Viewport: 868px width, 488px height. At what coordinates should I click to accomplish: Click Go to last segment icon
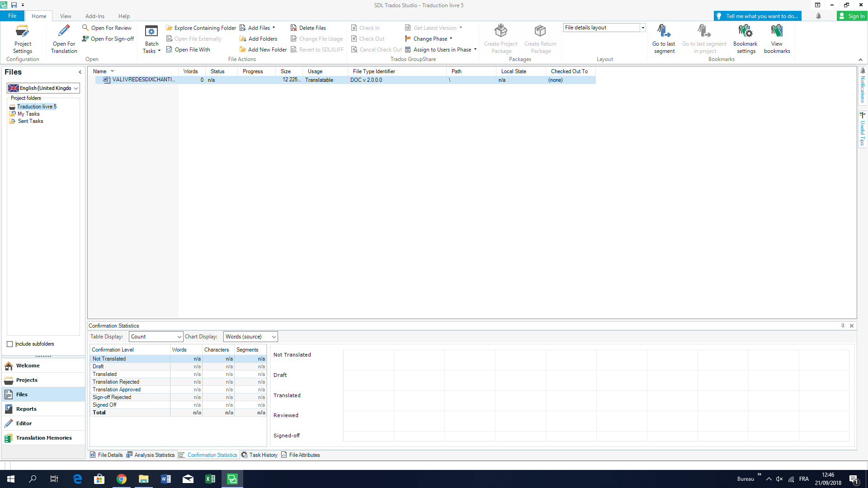pyautogui.click(x=663, y=32)
